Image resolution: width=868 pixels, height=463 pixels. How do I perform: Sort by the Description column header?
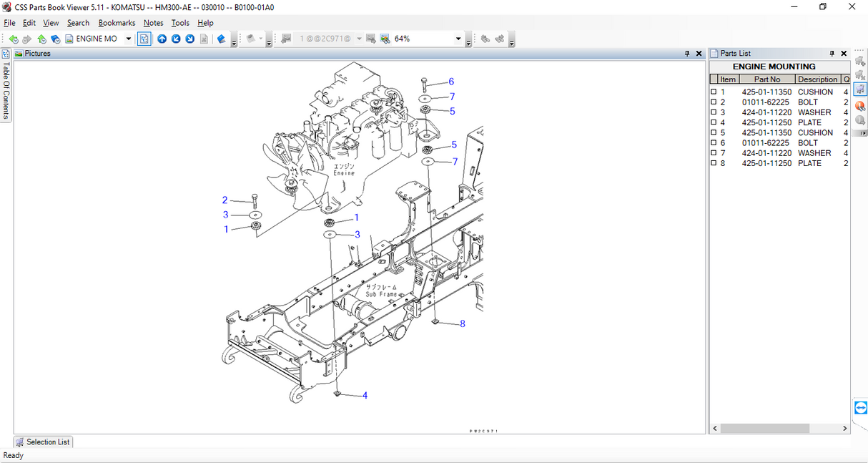point(817,79)
